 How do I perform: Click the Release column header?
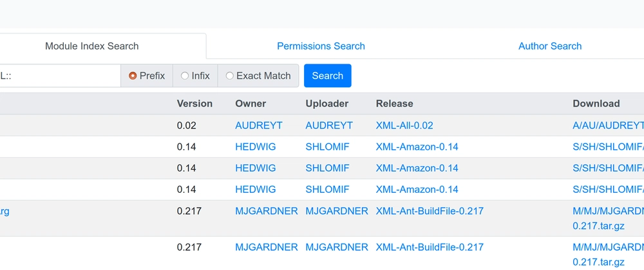pos(394,104)
